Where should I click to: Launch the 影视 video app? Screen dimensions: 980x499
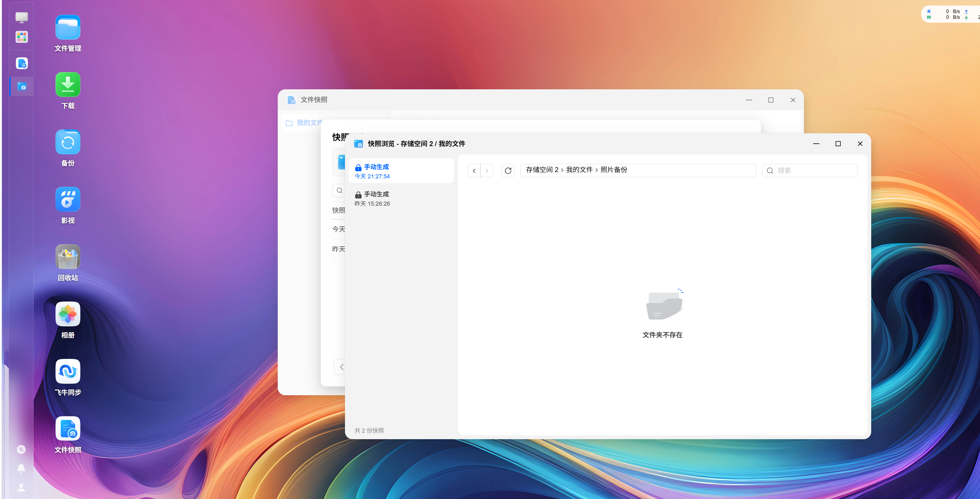pos(68,200)
